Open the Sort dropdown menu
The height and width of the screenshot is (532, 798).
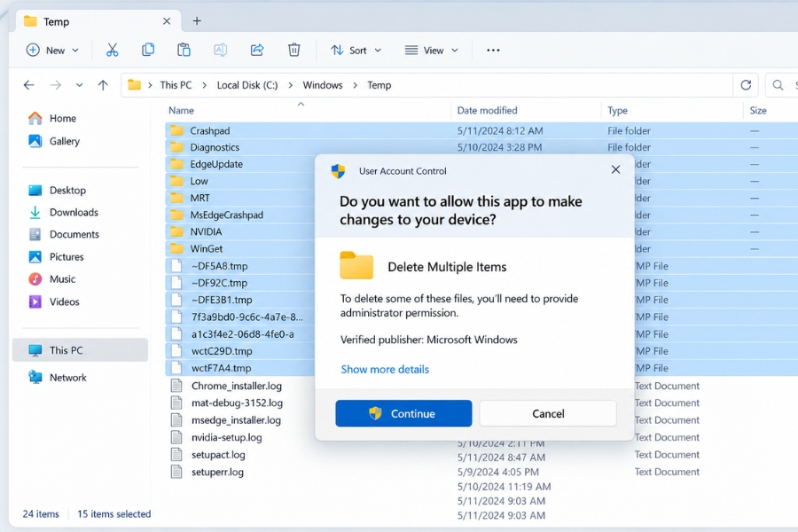pos(356,50)
